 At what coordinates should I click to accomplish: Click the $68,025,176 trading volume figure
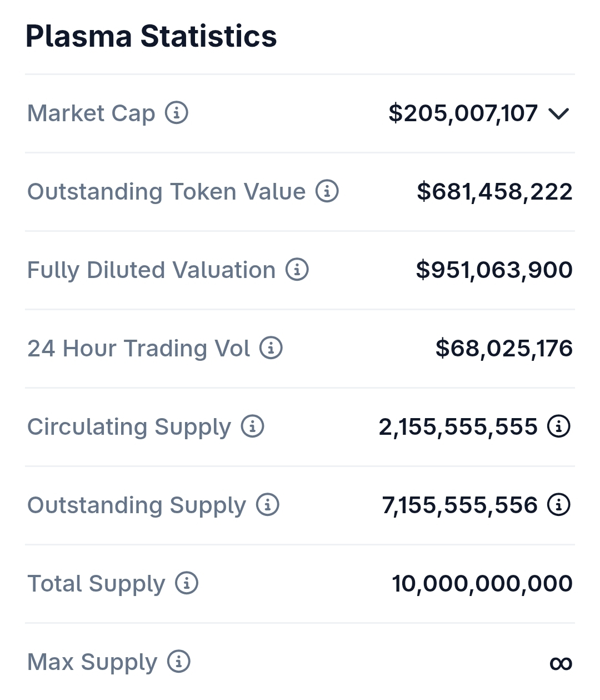click(x=504, y=348)
